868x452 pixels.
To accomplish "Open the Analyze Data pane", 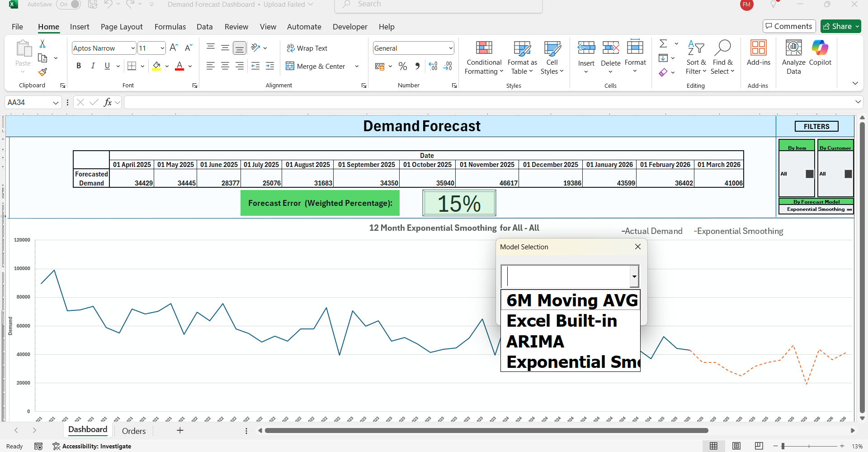I will (793, 57).
